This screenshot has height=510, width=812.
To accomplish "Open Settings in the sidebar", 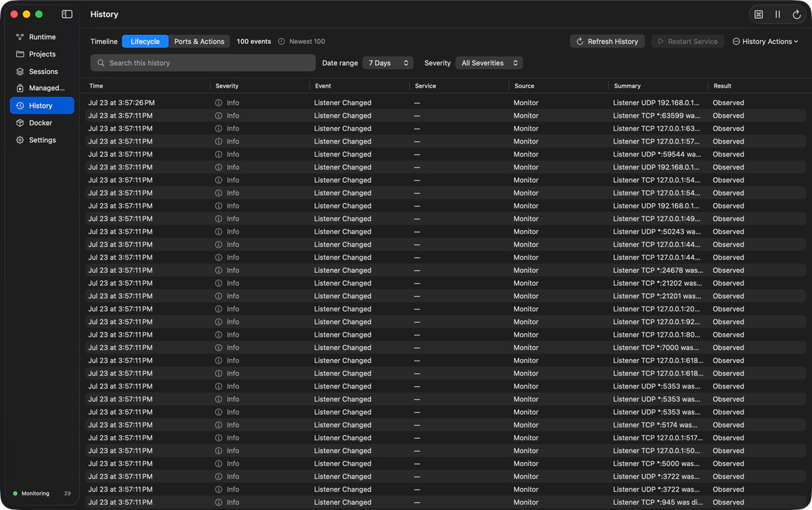I will pos(42,140).
